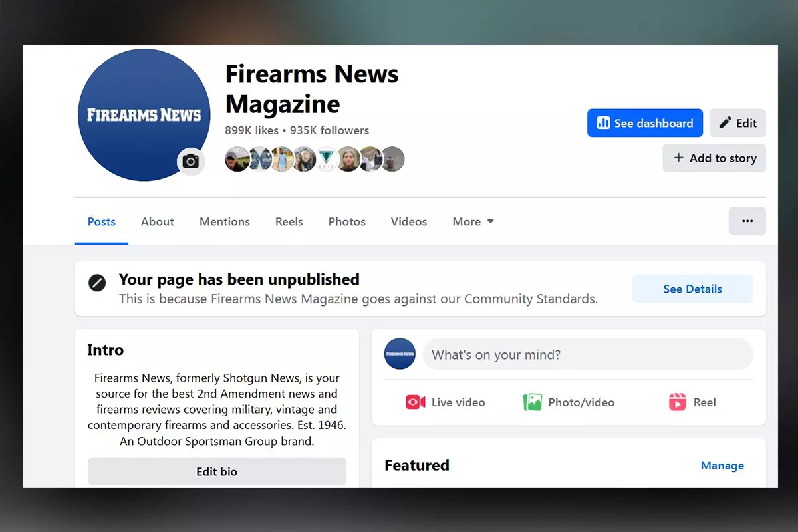798x532 pixels.
Task: Click the Community Standards explanation text
Action: click(358, 299)
